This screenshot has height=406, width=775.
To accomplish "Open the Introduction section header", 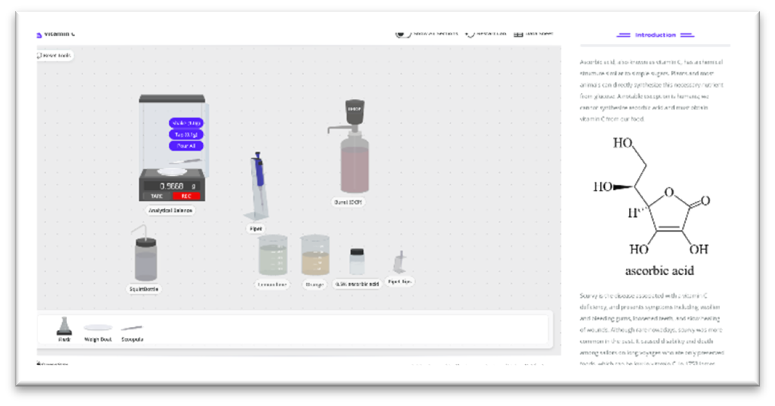I will [x=655, y=35].
